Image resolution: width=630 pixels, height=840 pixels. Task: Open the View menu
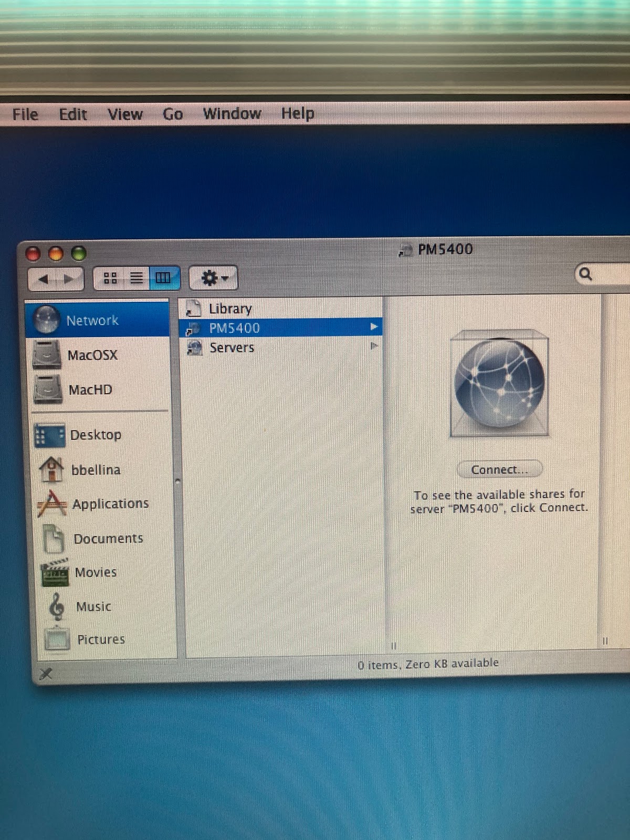click(x=125, y=114)
